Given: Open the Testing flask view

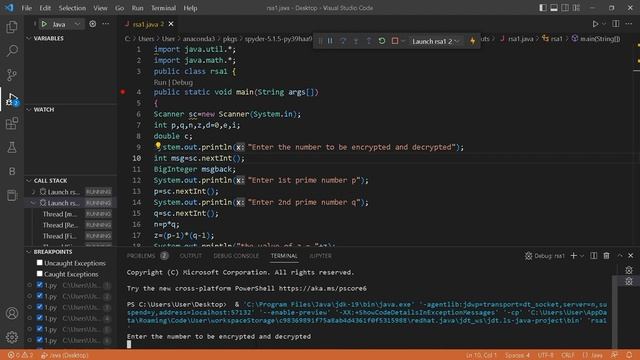Looking at the screenshot, I should click(12, 147).
